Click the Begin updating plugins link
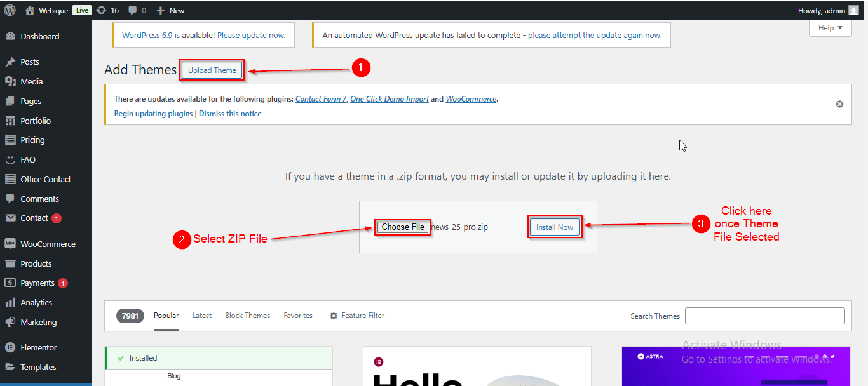Screen dimensions: 868x386 tap(153, 114)
